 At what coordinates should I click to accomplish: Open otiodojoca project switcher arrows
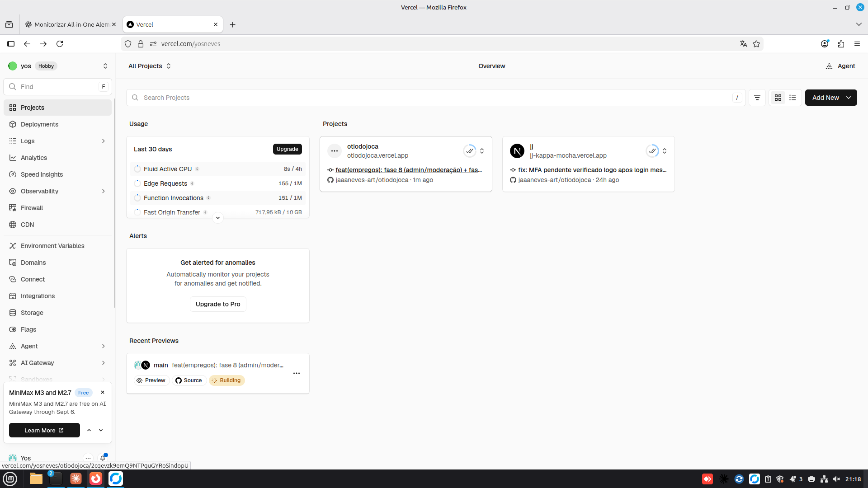482,151
